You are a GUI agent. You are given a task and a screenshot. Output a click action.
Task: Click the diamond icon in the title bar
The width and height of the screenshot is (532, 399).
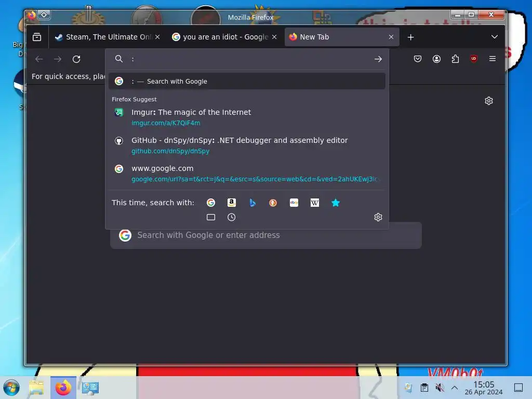(44, 15)
